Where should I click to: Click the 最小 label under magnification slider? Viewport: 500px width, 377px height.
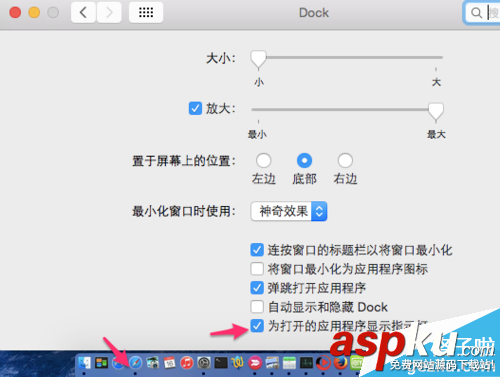pyautogui.click(x=257, y=135)
